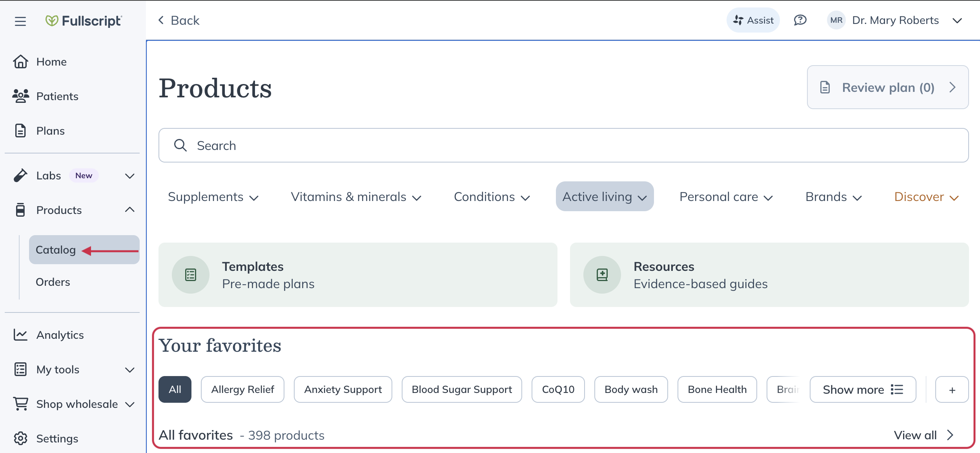This screenshot has width=980, height=453.
Task: Open the Conditions category menu
Action: (492, 197)
